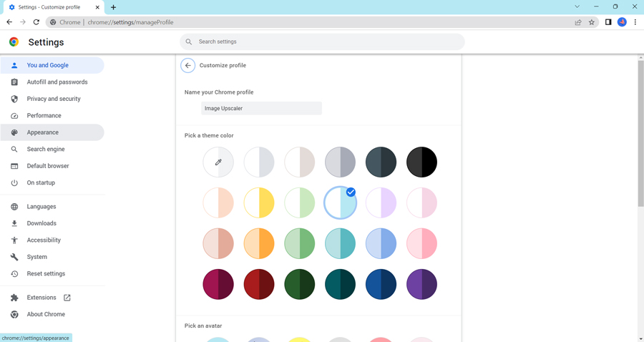Select the periwinkle blue theme color
Image resolution: width=644 pixels, height=342 pixels.
coord(381,243)
